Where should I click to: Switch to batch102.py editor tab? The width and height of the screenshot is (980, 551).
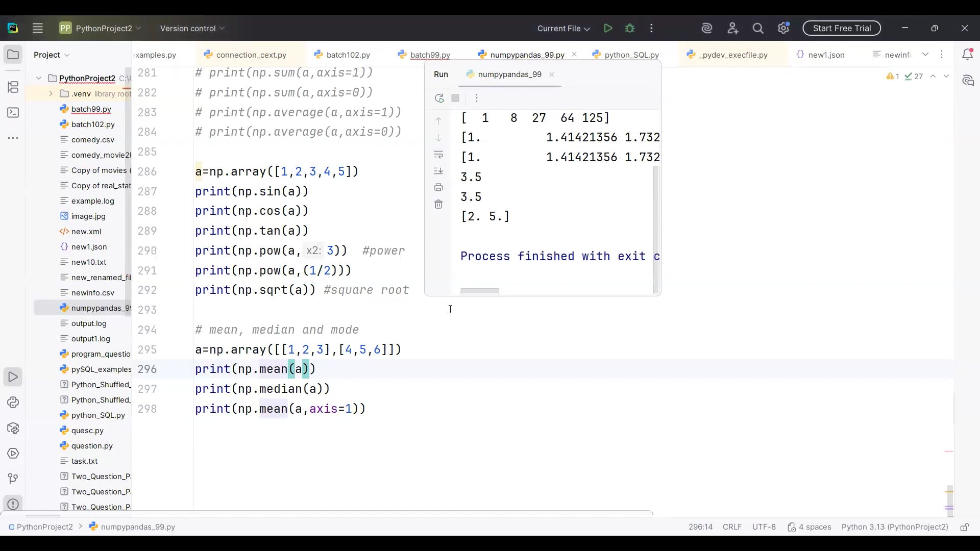tap(342, 55)
